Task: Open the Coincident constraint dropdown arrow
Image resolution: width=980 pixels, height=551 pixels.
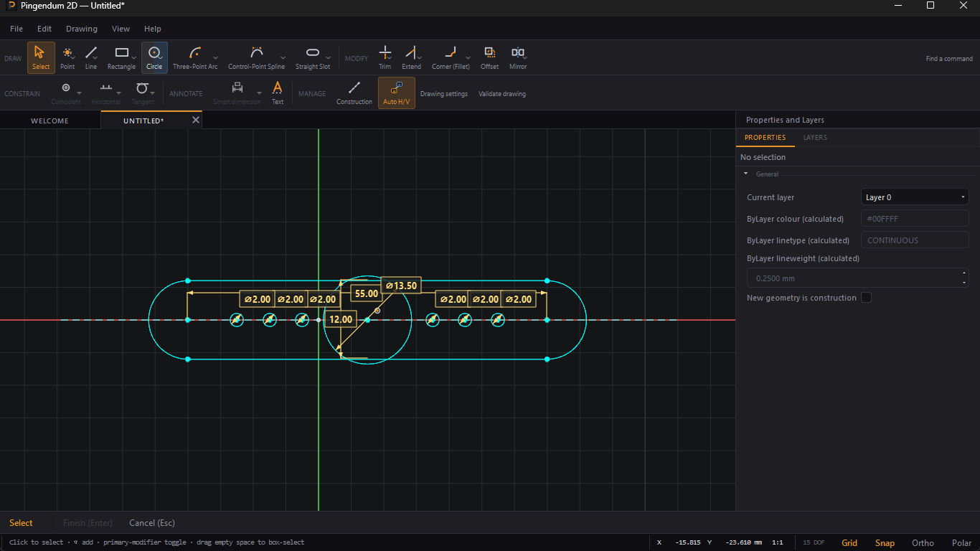Action: click(79, 93)
